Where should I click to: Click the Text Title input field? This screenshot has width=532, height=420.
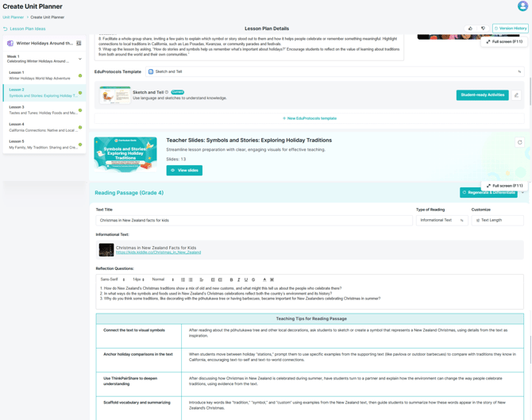click(x=254, y=220)
